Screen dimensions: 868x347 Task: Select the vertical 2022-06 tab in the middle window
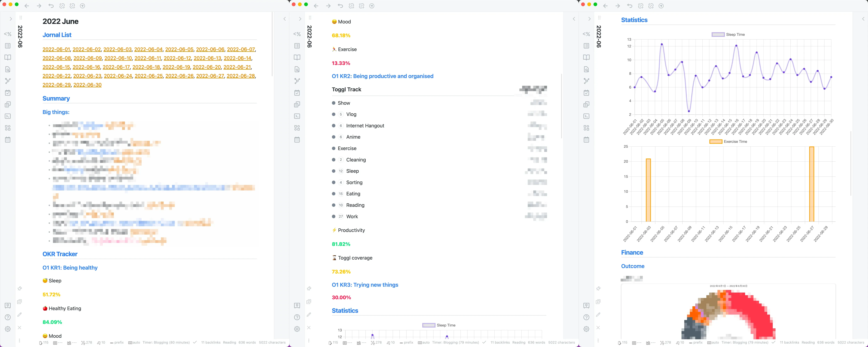pyautogui.click(x=309, y=36)
